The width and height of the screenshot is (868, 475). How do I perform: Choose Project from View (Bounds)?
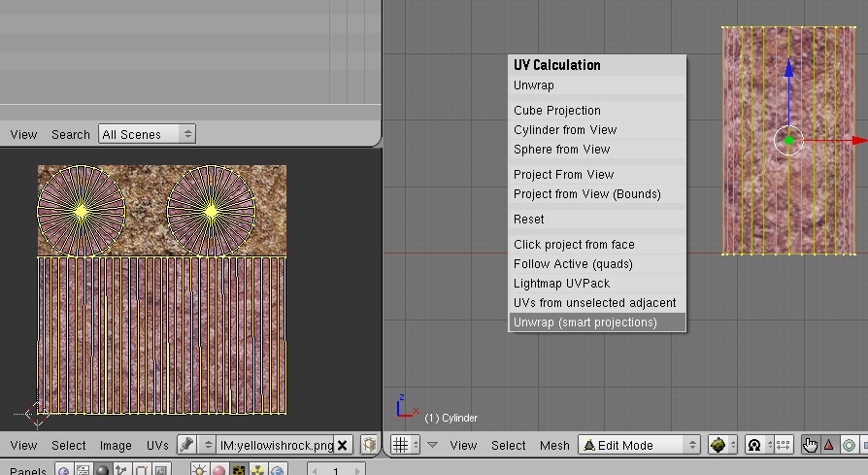597,193
